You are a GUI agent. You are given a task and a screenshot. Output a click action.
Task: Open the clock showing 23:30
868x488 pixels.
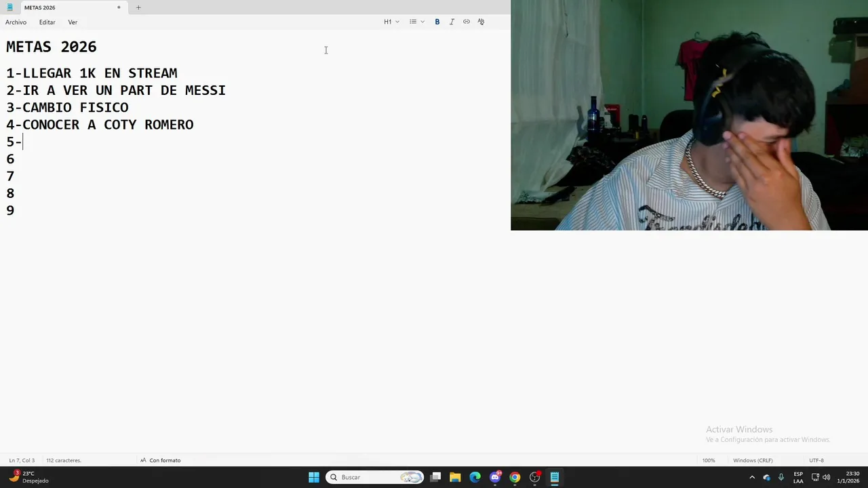click(848, 477)
